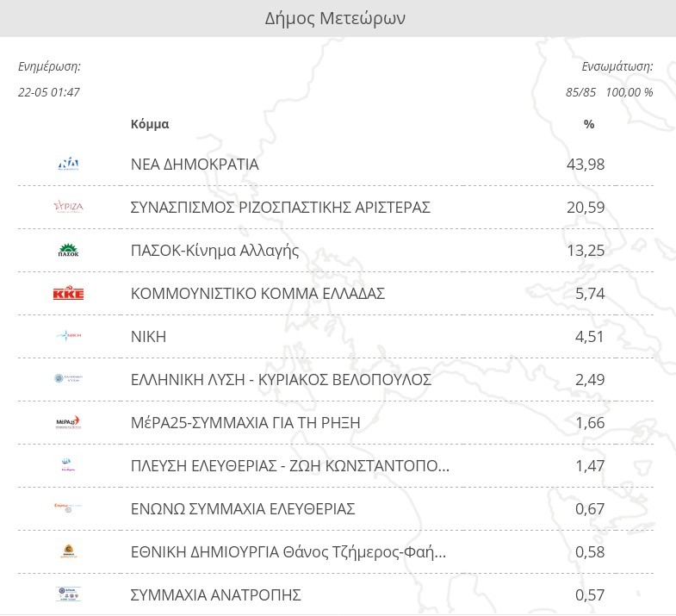
Task: Click the Enono Symmachia Eleftherias logo
Action: (x=68, y=508)
